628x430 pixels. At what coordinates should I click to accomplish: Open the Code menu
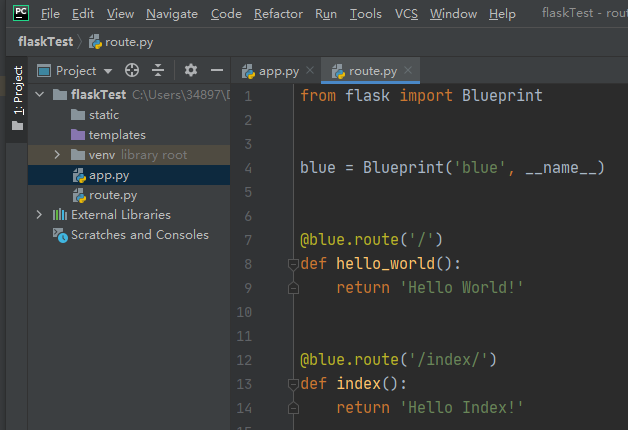click(226, 14)
